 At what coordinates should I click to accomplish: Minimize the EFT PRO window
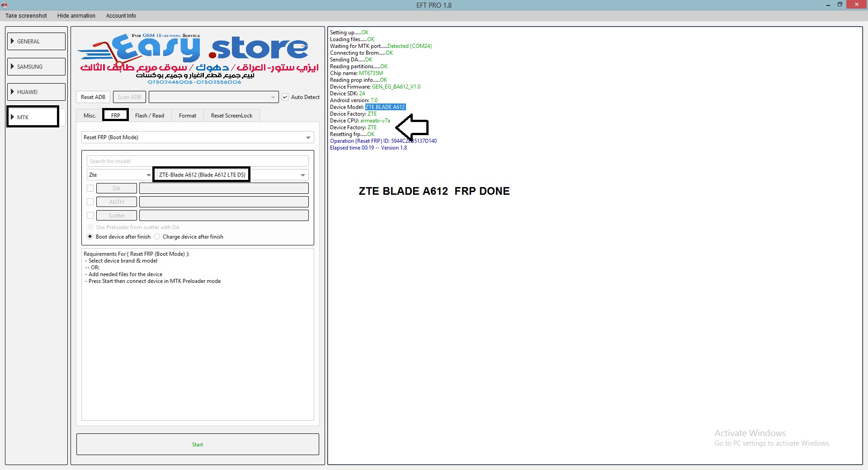click(x=828, y=5)
